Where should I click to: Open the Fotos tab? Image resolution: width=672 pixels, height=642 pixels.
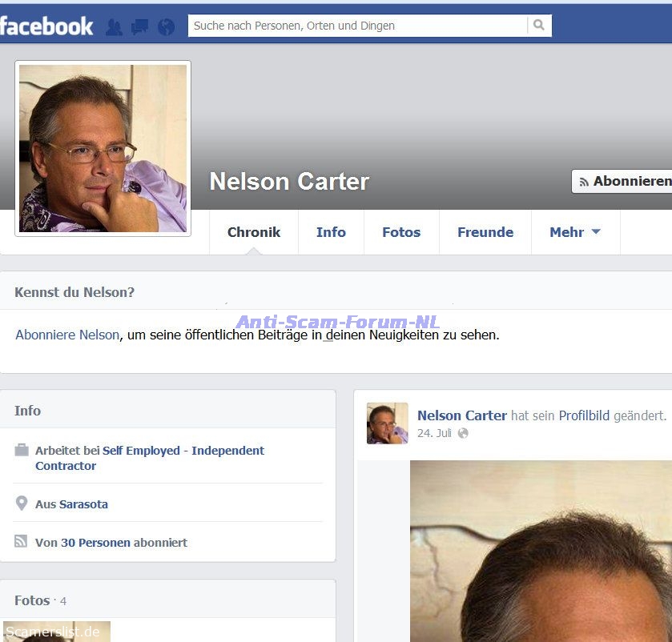pos(401,232)
